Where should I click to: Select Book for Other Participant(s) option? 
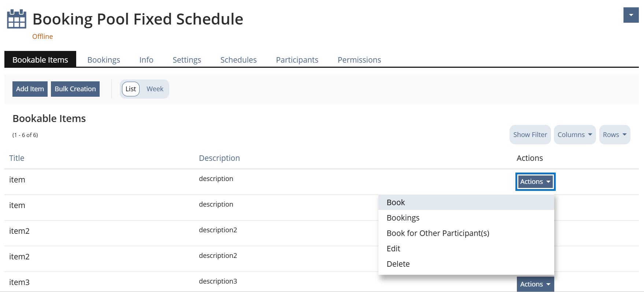[438, 233]
